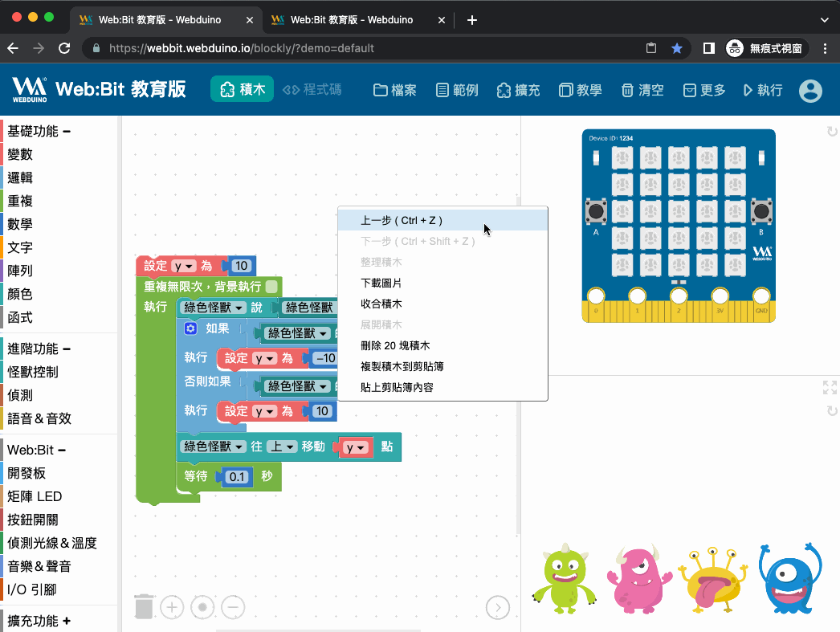Click the zoom out minus icon
The height and width of the screenshot is (632, 840).
pos(233,607)
